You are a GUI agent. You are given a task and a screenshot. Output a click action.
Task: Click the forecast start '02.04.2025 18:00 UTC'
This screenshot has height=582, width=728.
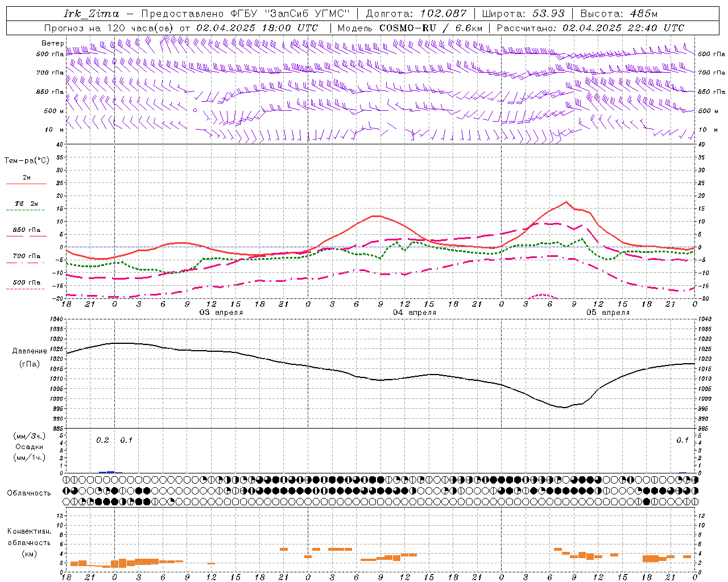[257, 28]
